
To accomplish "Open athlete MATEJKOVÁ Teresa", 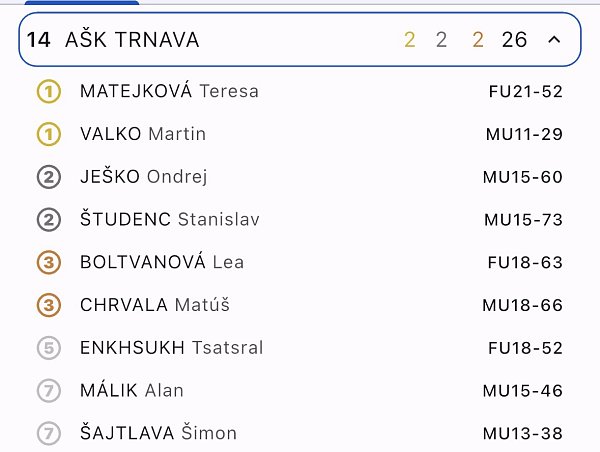I will (x=169, y=92).
